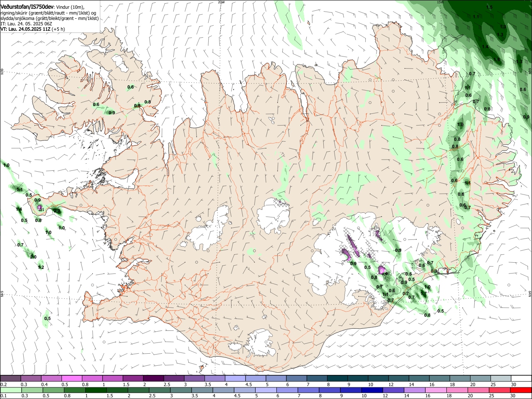
Task: Click the '4.5' label under the upper legend
Action: 249,385
